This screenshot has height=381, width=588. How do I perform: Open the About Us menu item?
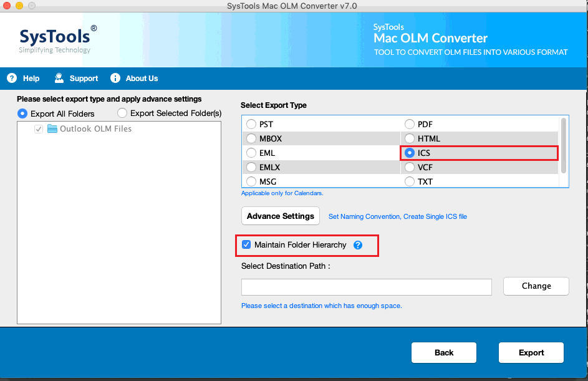click(x=140, y=78)
